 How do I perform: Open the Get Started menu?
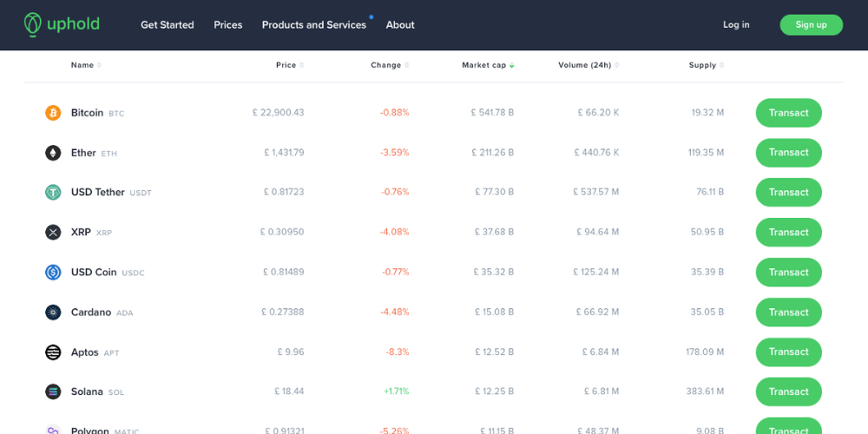click(x=168, y=25)
